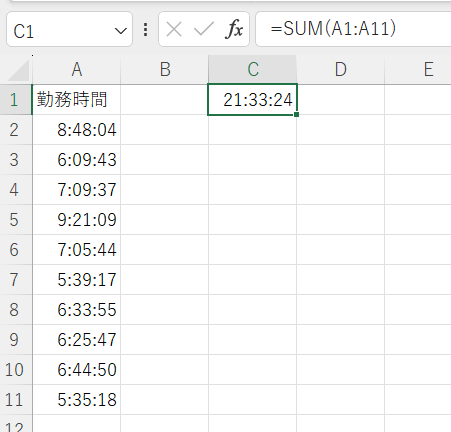The width and height of the screenshot is (451, 432).
Task: Select row 11 header
Action: 14,400
